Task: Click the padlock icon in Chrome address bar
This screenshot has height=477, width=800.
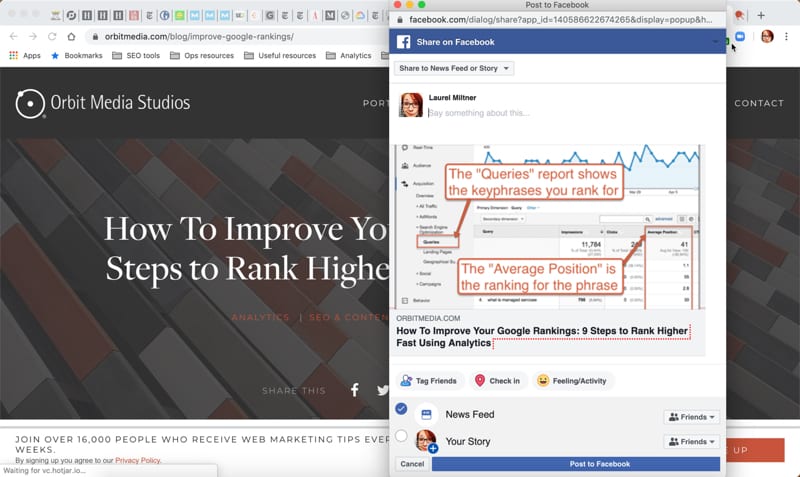Action: coord(95,37)
